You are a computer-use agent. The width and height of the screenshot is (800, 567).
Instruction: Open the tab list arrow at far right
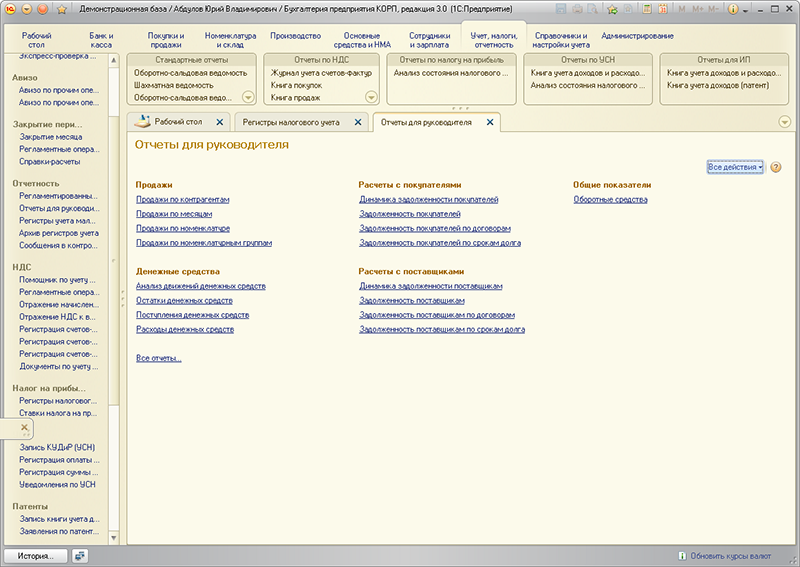[x=784, y=122]
